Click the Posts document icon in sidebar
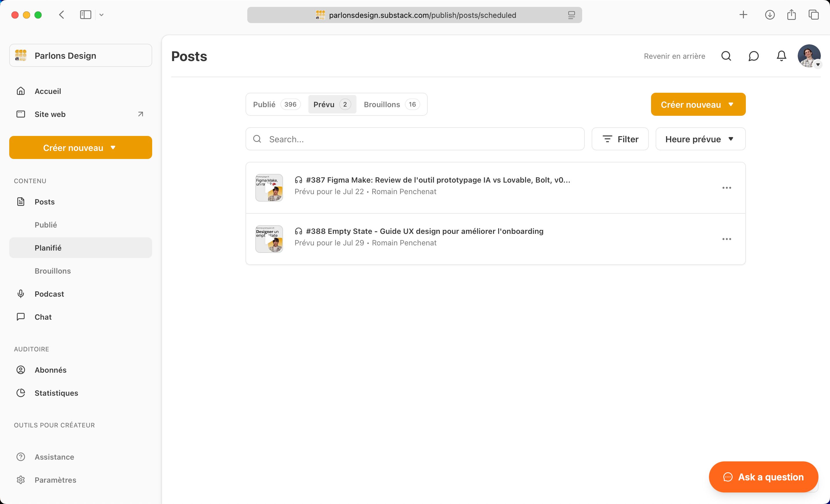 21,202
